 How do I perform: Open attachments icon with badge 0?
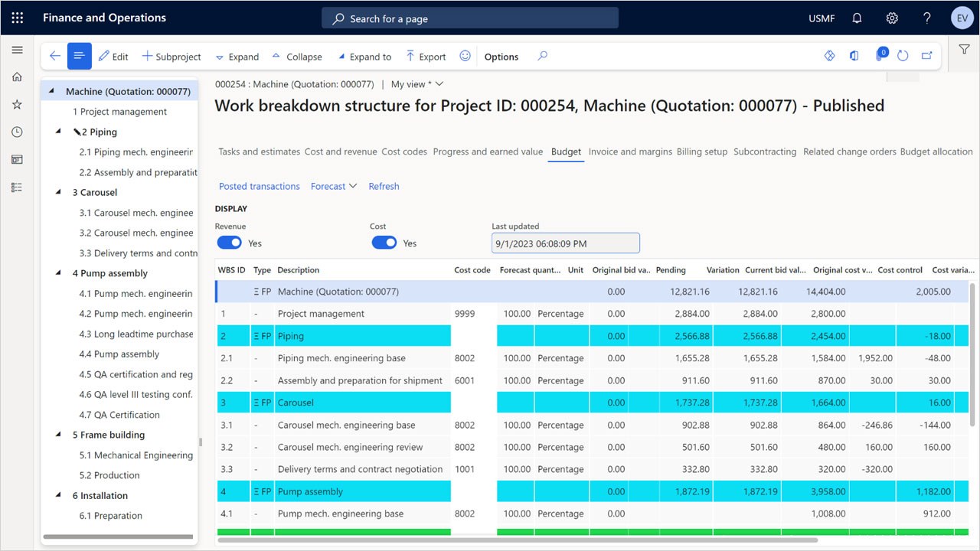[880, 55]
